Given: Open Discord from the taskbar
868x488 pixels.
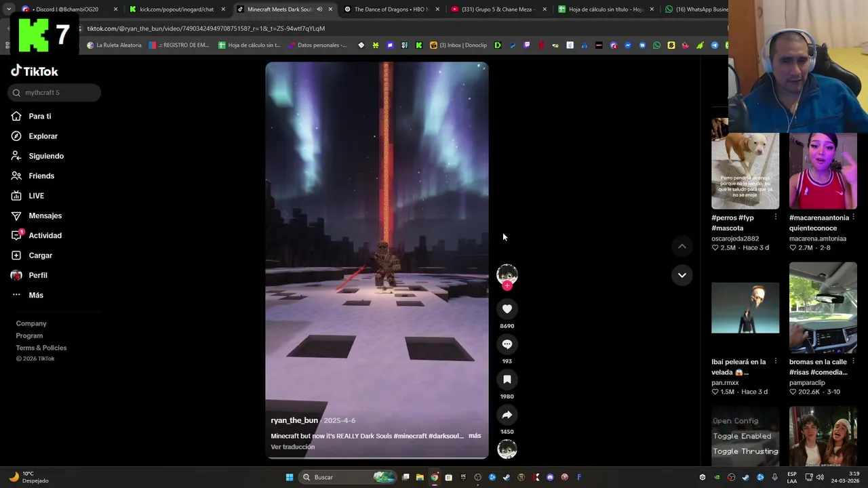Looking at the screenshot, I should coord(550,477).
